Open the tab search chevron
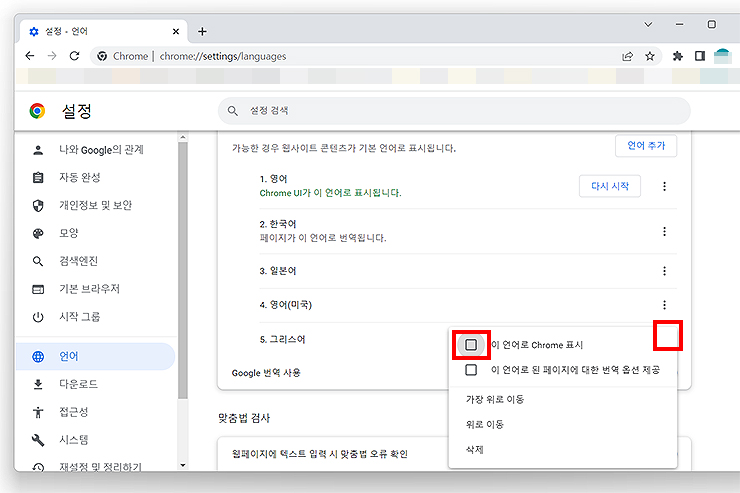 [648, 25]
